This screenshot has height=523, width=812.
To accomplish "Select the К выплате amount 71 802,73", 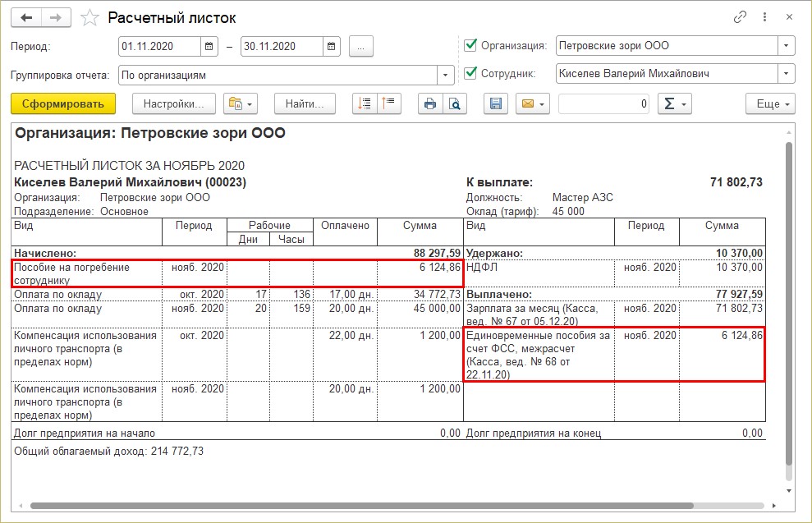I will (736, 182).
